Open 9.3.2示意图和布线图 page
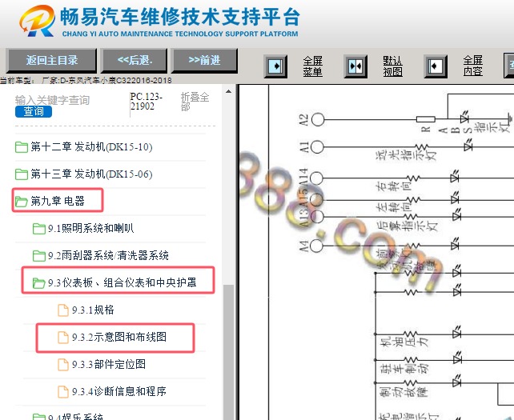 (x=119, y=337)
